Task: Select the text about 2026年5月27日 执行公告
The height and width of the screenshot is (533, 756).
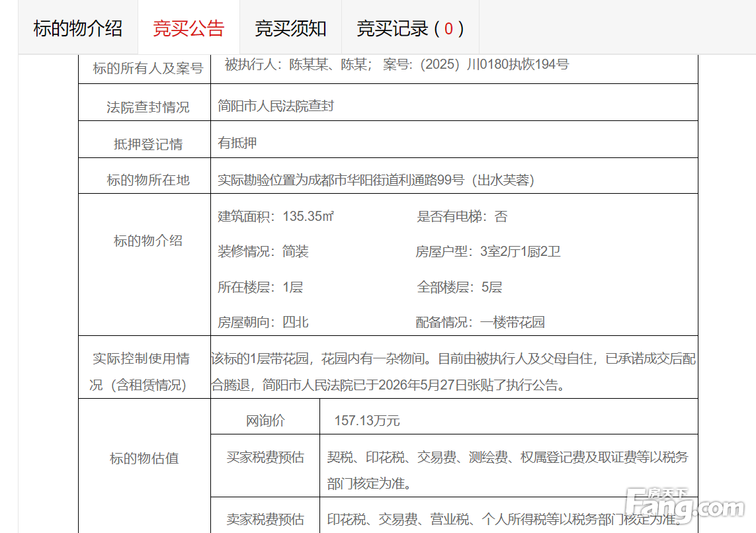Action: 472,385
